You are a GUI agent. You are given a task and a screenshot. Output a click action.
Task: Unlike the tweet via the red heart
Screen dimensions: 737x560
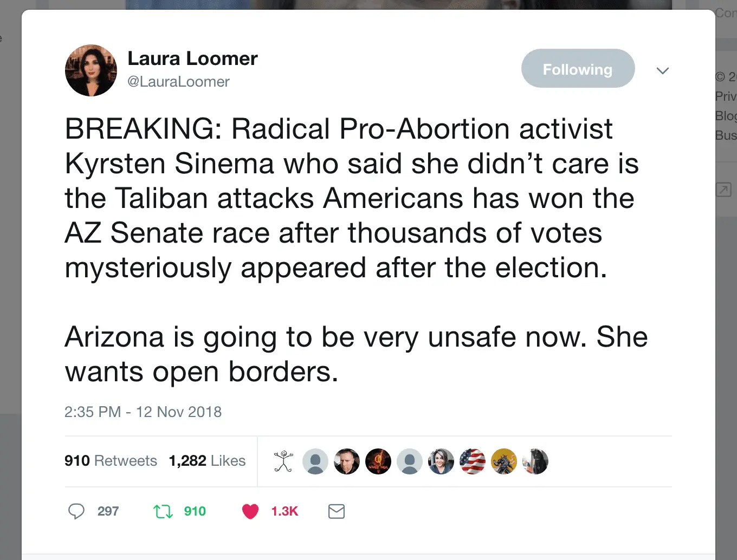[x=250, y=511]
